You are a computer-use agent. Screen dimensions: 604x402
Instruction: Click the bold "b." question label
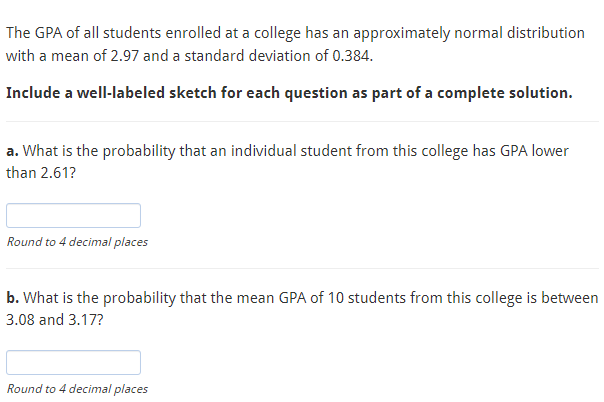coord(13,298)
